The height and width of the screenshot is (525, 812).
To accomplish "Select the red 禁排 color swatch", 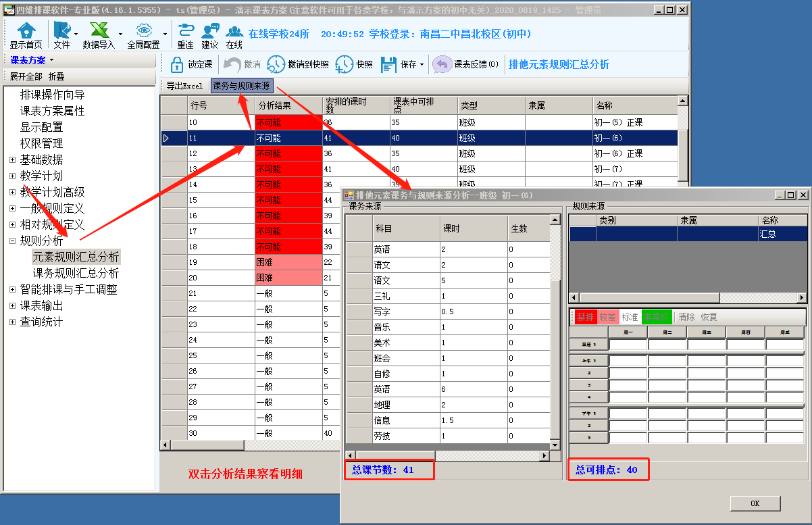I will pyautogui.click(x=584, y=317).
